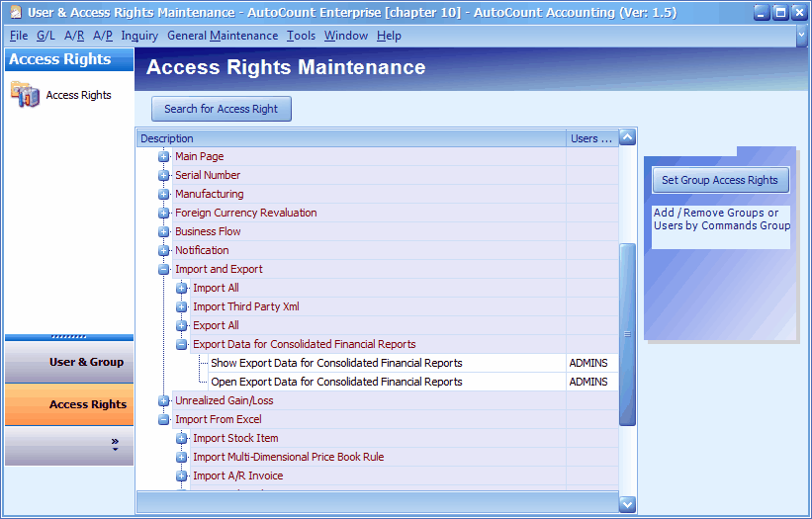Open the Window menu
Screen dimensions: 812x519
pyautogui.click(x=346, y=36)
